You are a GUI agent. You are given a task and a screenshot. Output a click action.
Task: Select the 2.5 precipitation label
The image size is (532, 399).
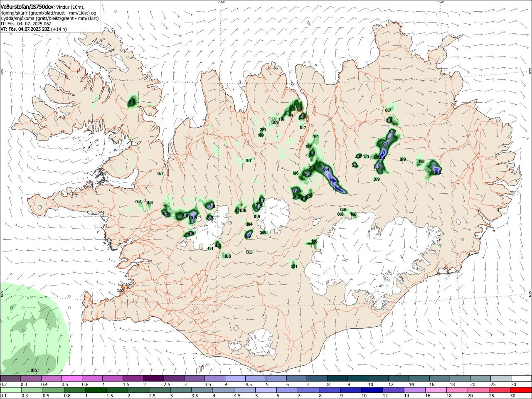pos(263,233)
